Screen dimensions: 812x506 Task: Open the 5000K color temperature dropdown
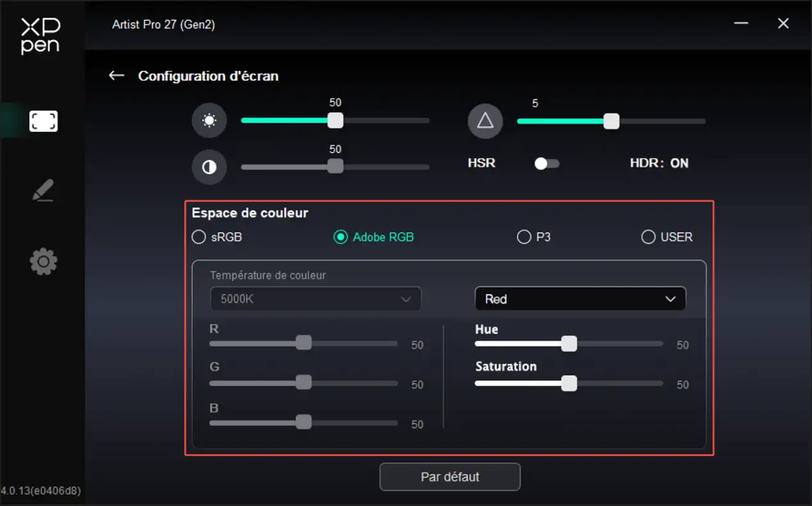[x=316, y=299]
